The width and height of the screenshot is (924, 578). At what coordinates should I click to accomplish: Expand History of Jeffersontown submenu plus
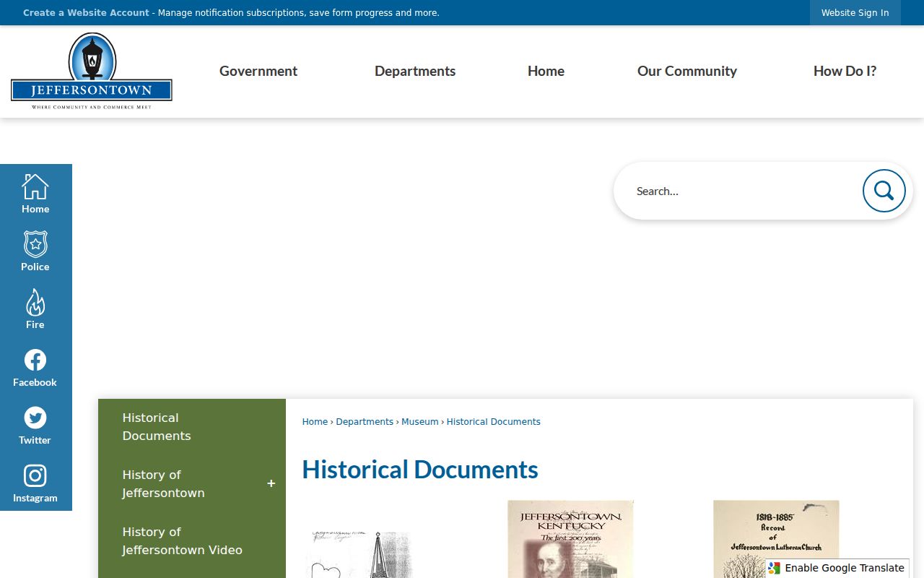271,483
